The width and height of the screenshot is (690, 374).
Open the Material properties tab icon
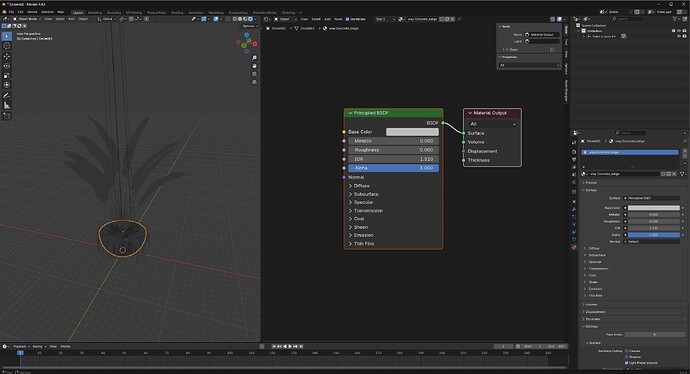pos(574,247)
